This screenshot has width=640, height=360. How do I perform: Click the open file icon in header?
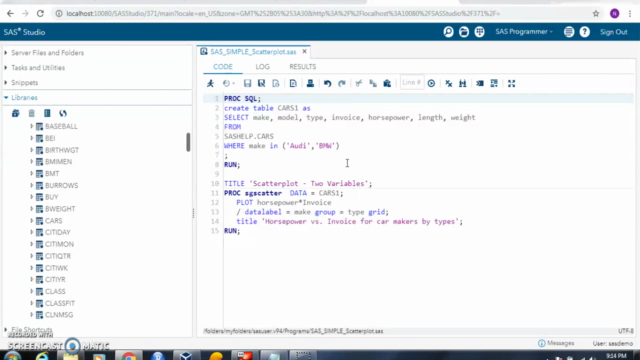click(x=464, y=32)
